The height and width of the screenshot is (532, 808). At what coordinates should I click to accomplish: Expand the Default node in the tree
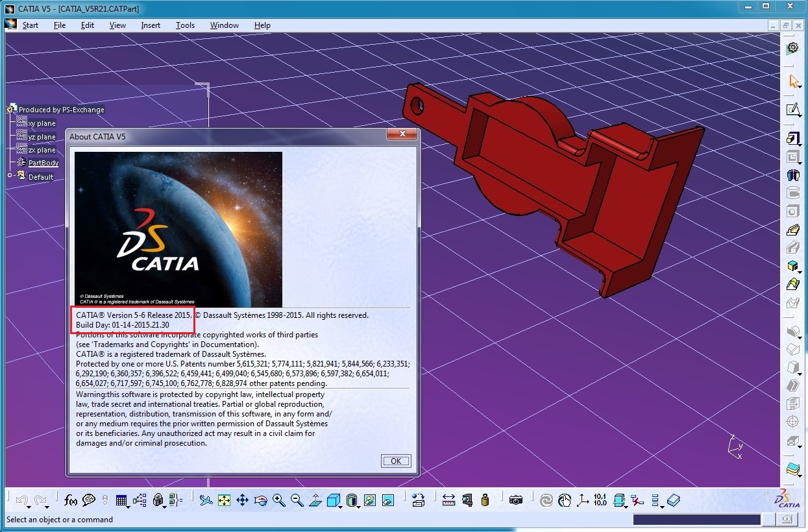coord(10,176)
